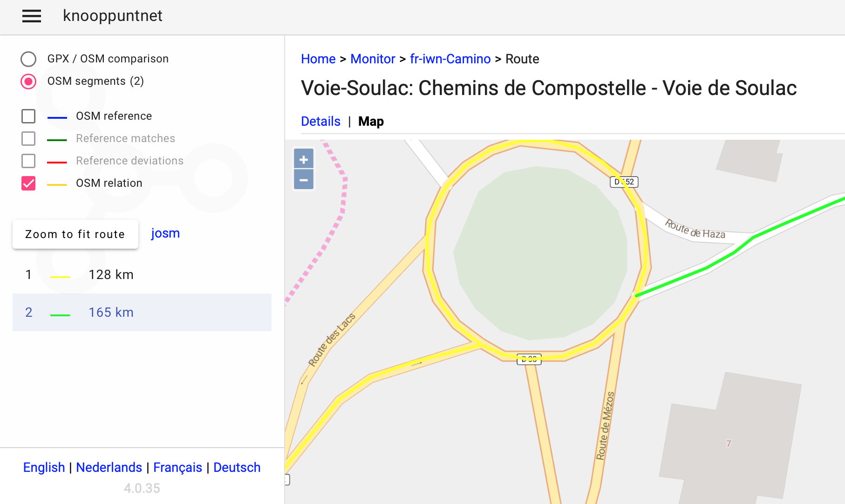
Task: Enable the OSM reference checkbox
Action: point(28,116)
